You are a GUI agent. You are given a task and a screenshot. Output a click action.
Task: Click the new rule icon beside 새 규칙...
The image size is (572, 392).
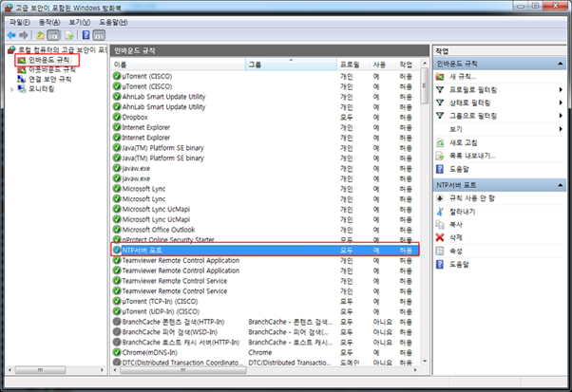click(x=440, y=77)
